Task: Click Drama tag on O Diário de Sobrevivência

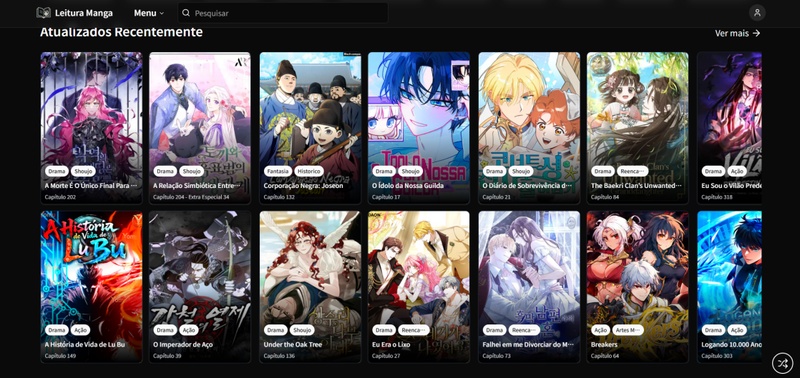Action: pyautogui.click(x=494, y=171)
